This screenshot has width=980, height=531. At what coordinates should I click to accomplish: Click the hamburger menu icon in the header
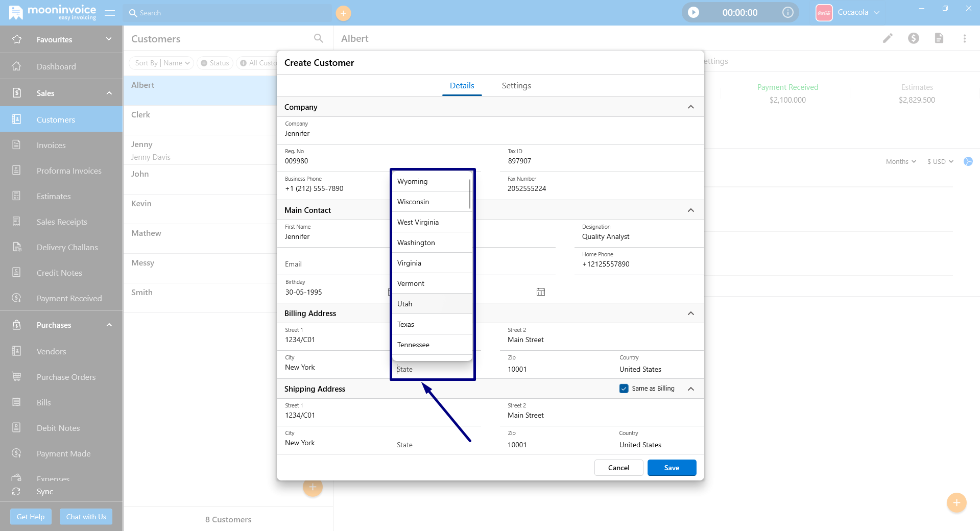coord(110,13)
